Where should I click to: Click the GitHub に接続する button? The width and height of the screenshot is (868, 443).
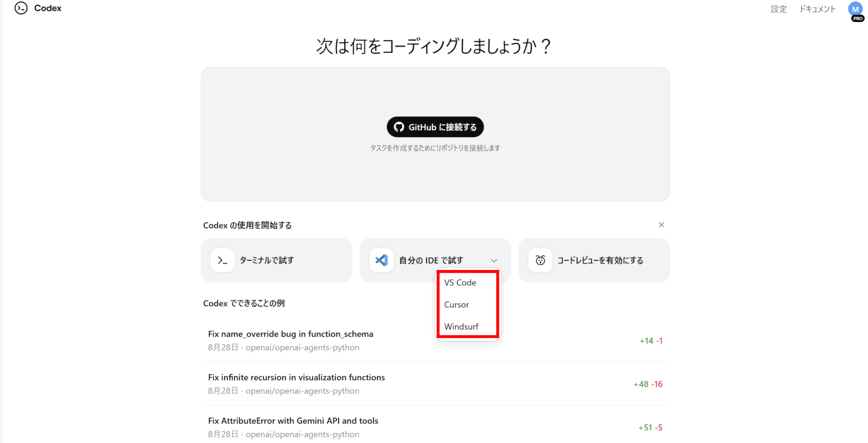[x=435, y=127]
